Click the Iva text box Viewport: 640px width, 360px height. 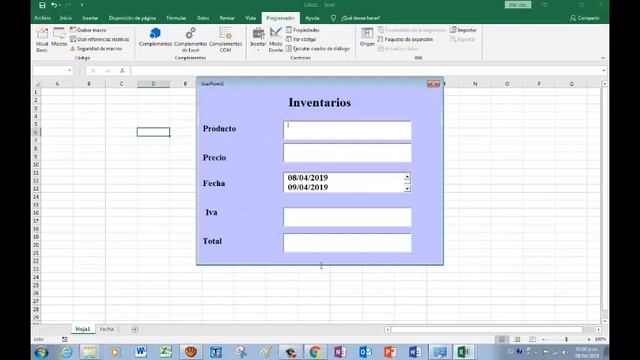[347, 217]
